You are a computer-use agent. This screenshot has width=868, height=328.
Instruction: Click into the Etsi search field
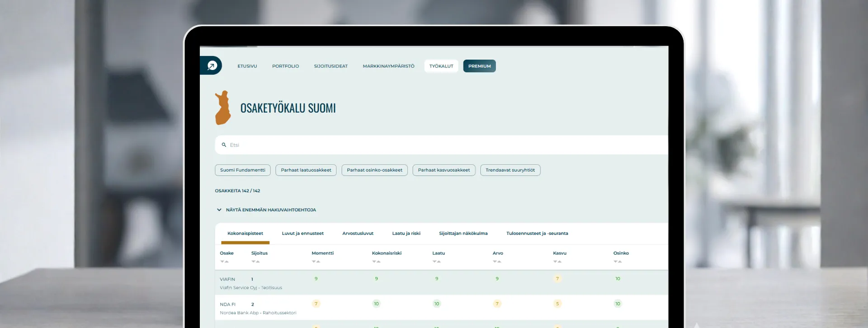point(441,145)
